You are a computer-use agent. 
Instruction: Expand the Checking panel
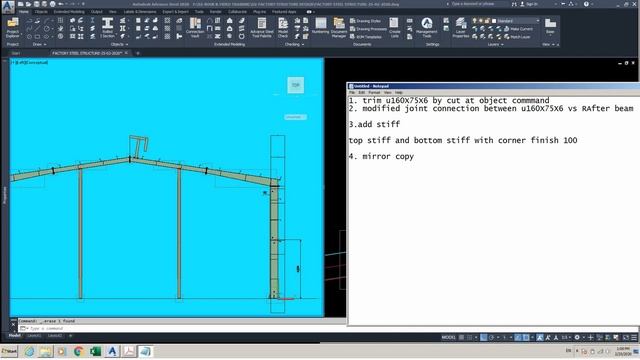click(294, 44)
